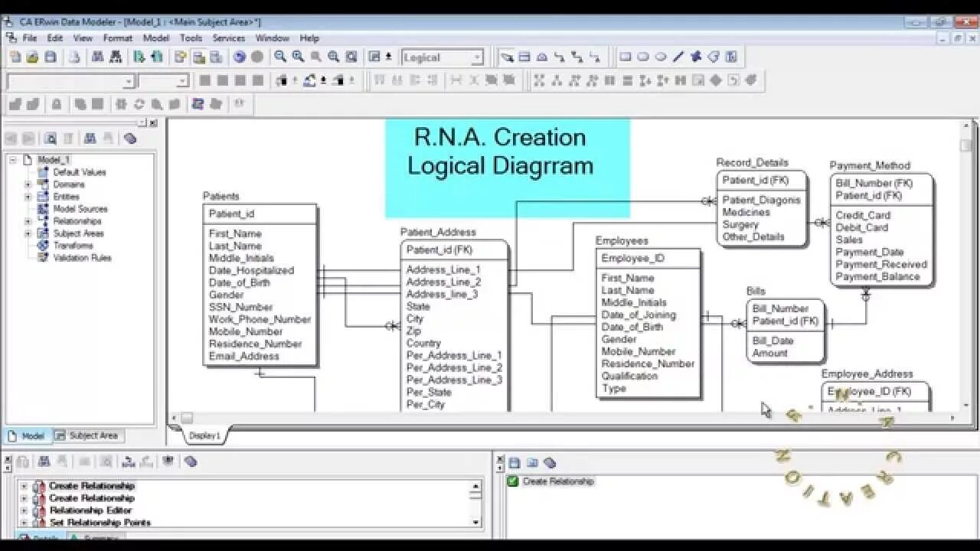Click the binoculars icon in Model Explorer toolbar
Viewport: 980px width, 551px height.
click(90, 139)
